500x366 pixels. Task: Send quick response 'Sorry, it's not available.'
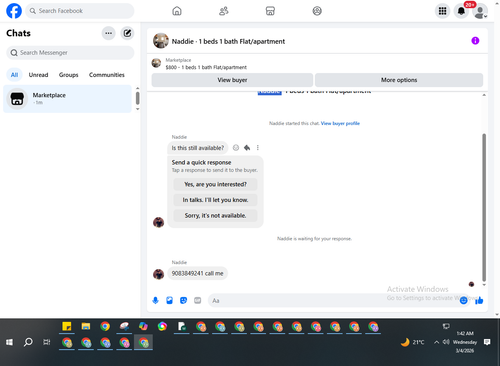tap(215, 216)
